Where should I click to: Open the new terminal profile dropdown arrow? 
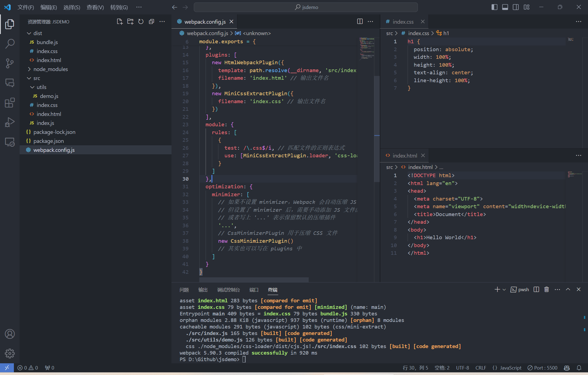[x=504, y=290]
